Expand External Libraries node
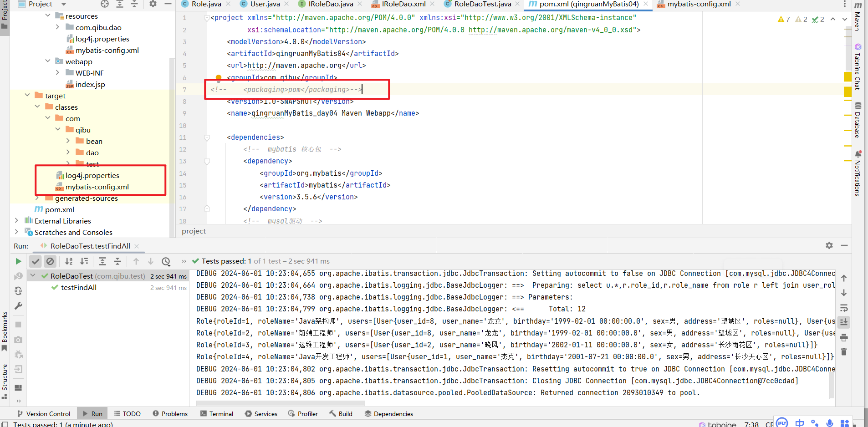This screenshot has width=868, height=427. tap(17, 220)
